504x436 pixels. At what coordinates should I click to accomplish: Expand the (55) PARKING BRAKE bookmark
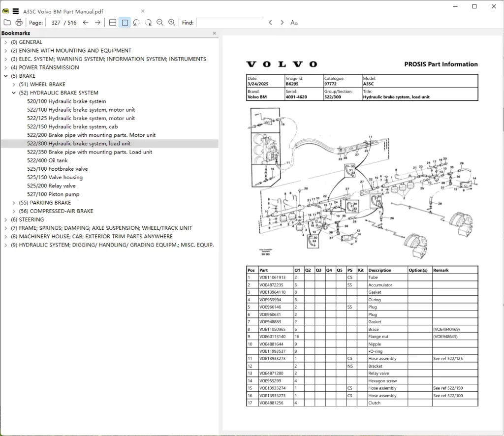(14, 203)
